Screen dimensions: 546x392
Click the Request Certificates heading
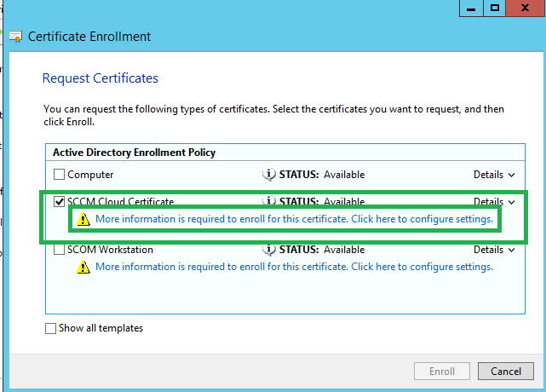click(x=101, y=78)
